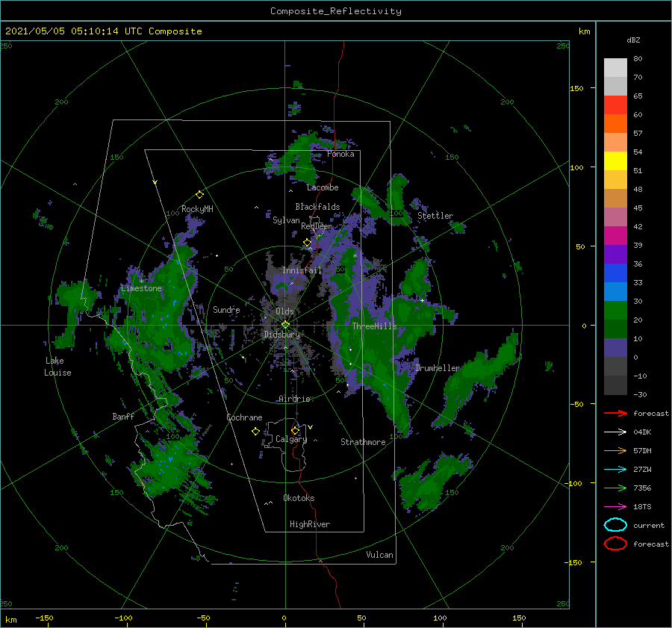Click the Didsbury label
Viewport: 672px width, 628px height.
click(281, 335)
